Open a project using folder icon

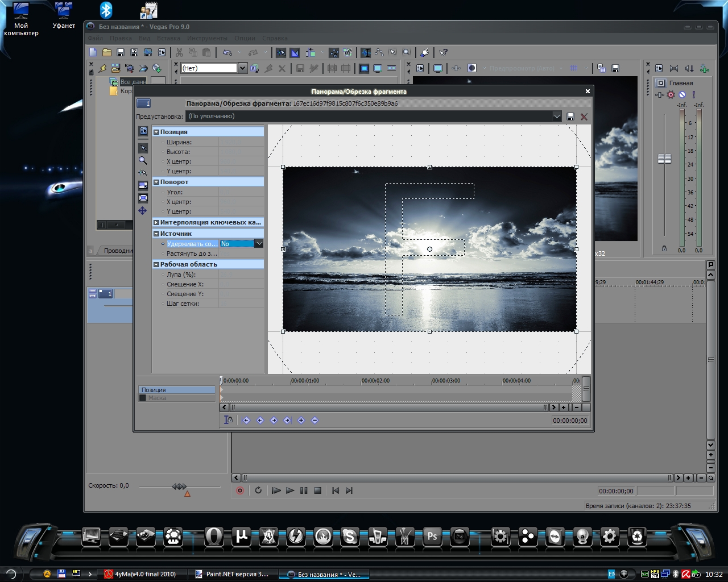[107, 52]
